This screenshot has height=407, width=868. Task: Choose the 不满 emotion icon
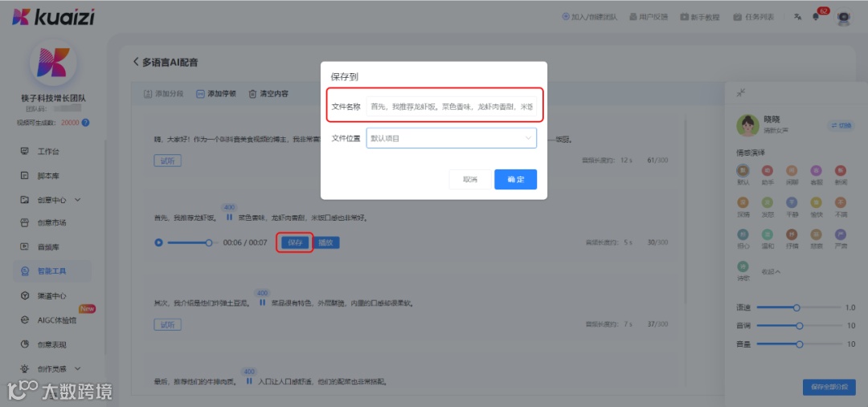click(841, 203)
